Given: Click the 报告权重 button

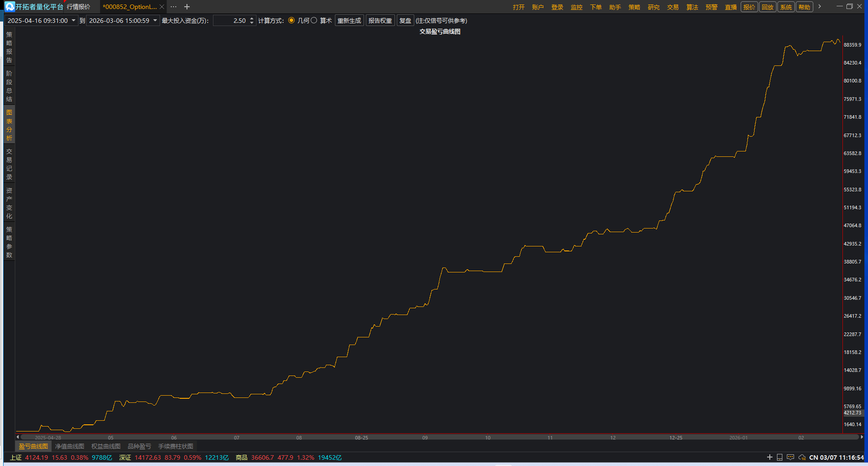Looking at the screenshot, I should [380, 21].
